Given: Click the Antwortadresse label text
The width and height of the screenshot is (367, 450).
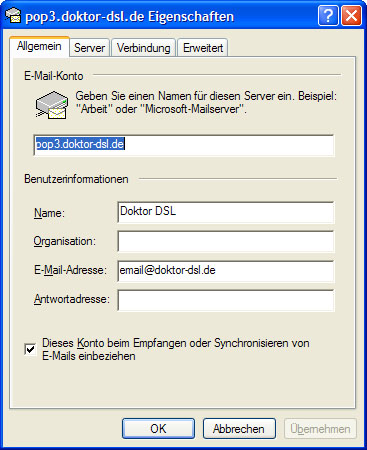Looking at the screenshot, I should [x=72, y=299].
